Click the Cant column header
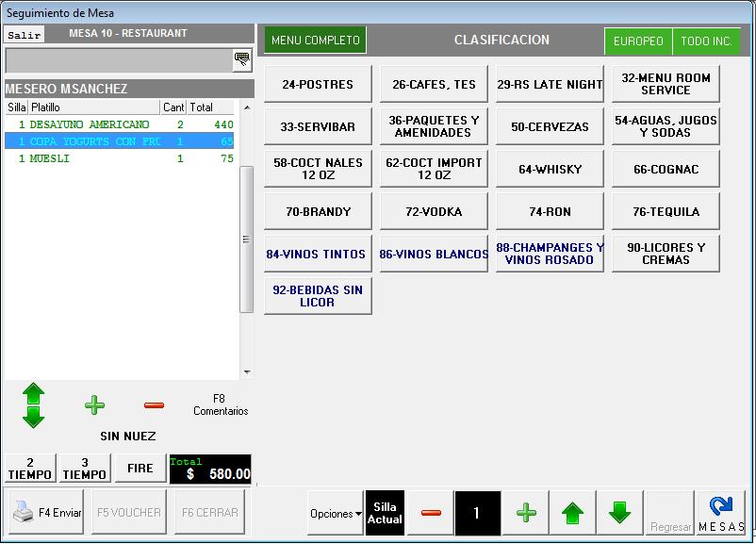Viewport: 756px width, 544px height. click(x=173, y=107)
